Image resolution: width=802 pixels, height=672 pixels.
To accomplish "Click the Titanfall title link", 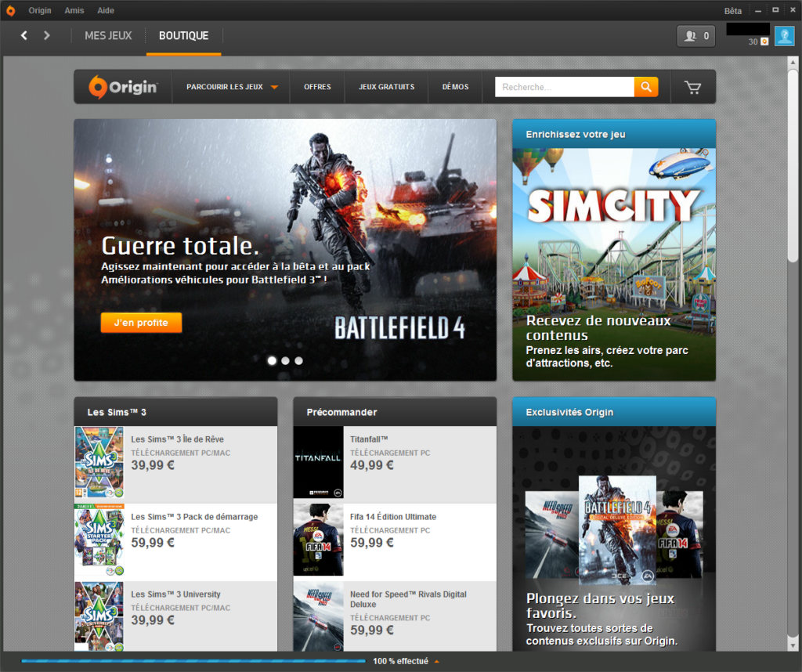I will (x=369, y=439).
